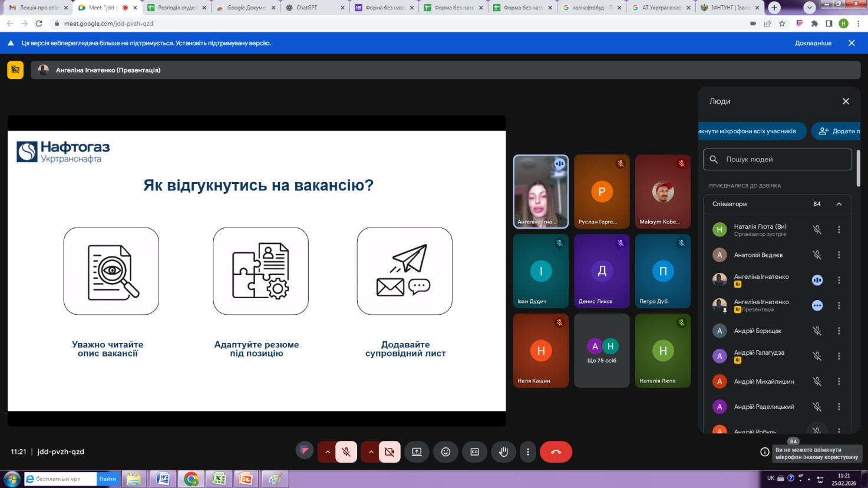Toggle your microphone on in the call controls
The width and height of the screenshot is (868, 488).
[x=346, y=452]
